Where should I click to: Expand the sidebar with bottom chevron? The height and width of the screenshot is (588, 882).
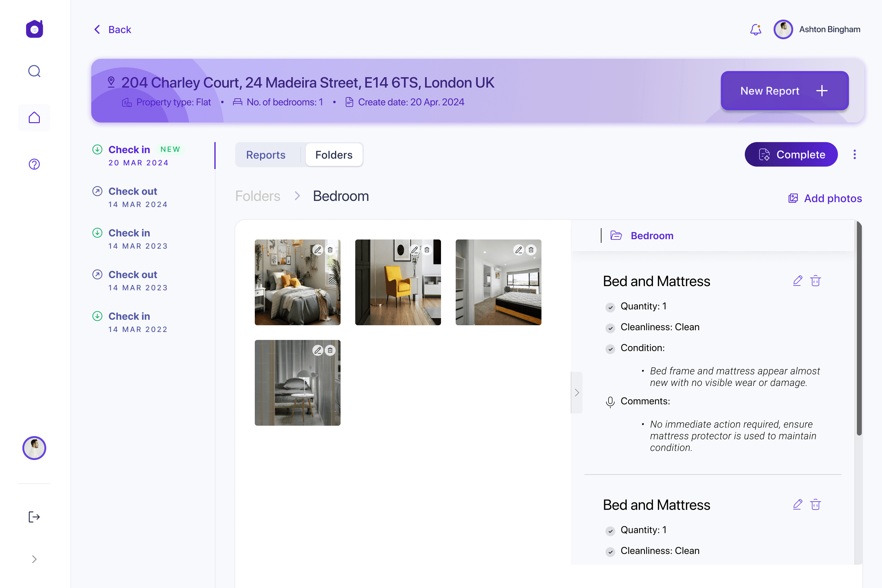coord(34,559)
